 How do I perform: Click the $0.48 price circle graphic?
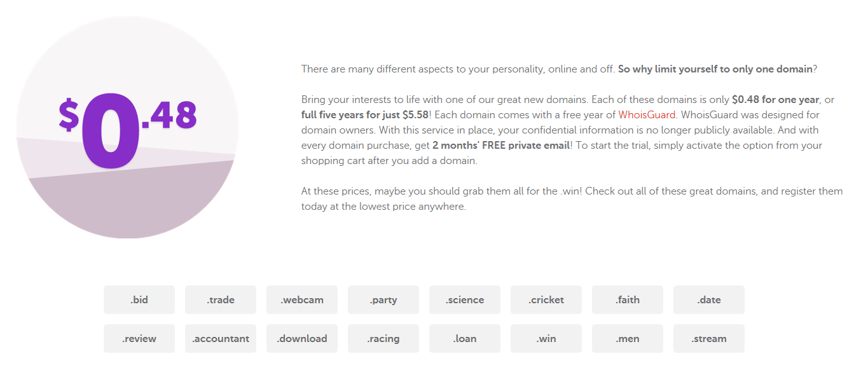tap(127, 127)
